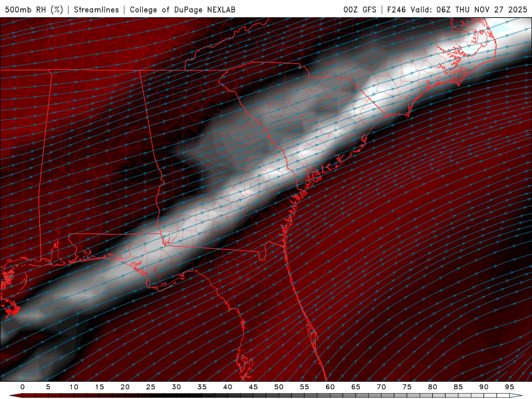Click the "F246" forecast hour label
The height and width of the screenshot is (399, 532).
(396, 9)
